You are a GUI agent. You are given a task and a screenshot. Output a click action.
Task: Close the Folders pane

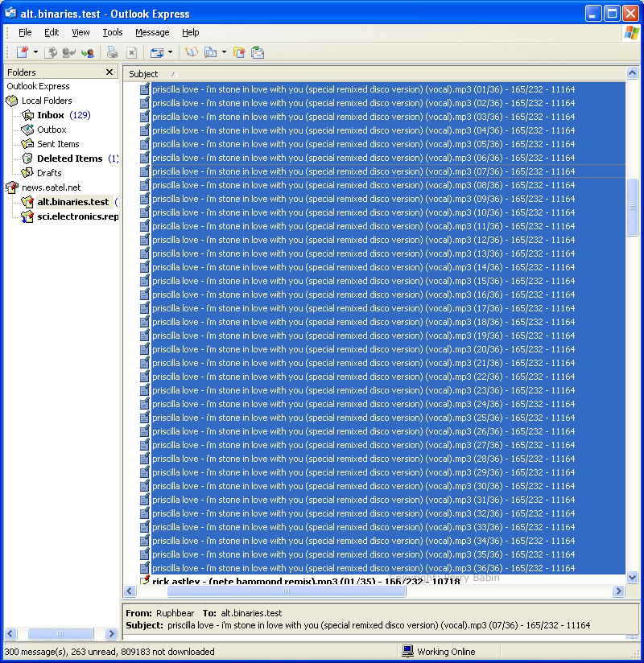pos(109,72)
